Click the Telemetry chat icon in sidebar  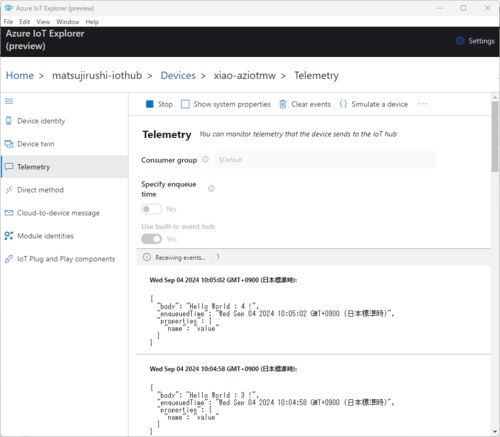(9, 167)
